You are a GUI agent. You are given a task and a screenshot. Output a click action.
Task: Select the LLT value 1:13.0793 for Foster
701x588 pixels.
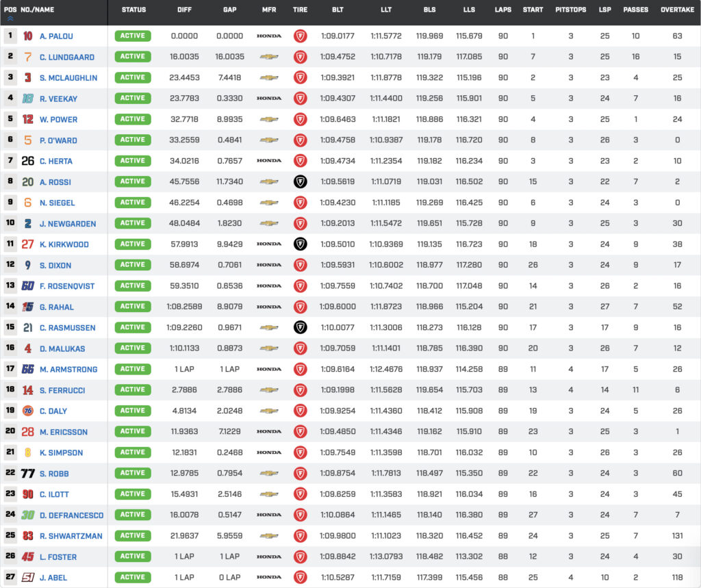tap(386, 557)
